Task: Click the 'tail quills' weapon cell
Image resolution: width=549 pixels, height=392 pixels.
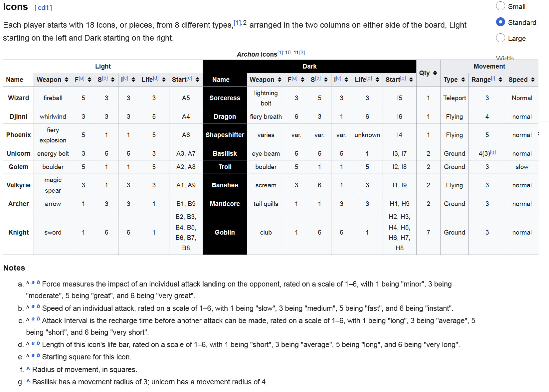Action: click(x=266, y=204)
